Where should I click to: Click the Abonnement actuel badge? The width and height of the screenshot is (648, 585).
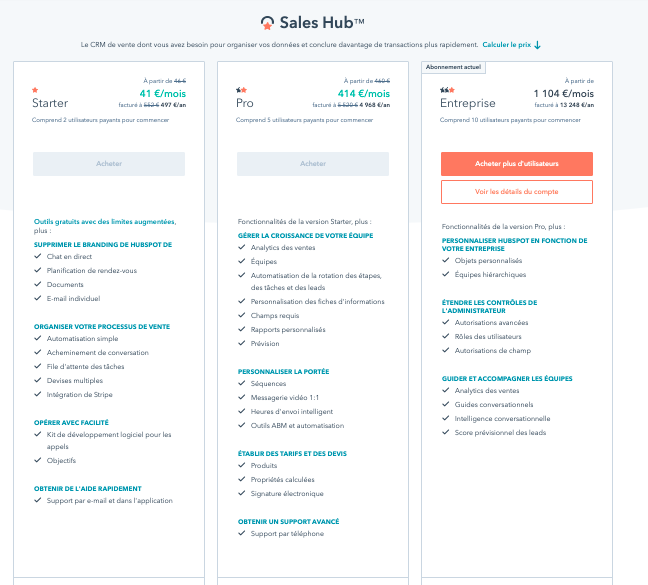(453, 67)
